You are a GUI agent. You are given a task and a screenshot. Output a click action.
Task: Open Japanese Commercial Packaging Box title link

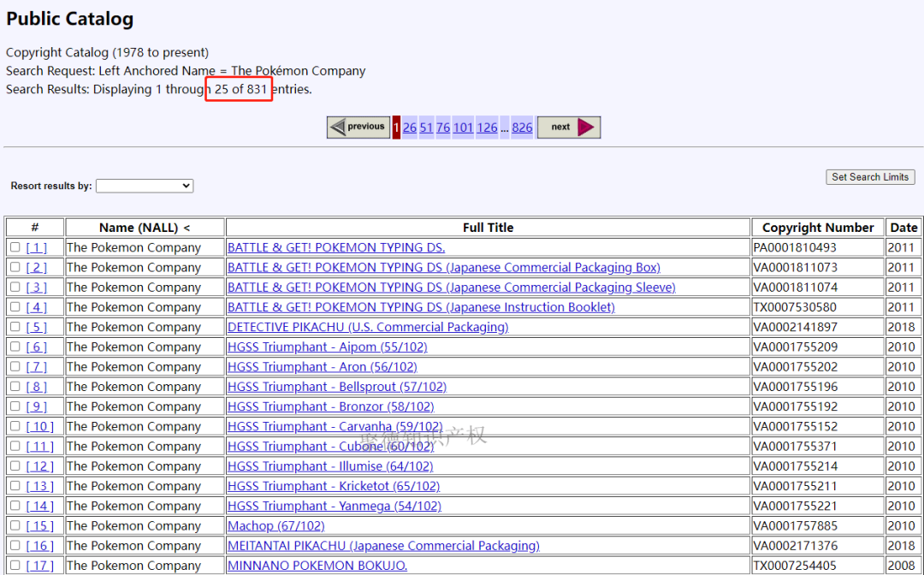tap(444, 268)
